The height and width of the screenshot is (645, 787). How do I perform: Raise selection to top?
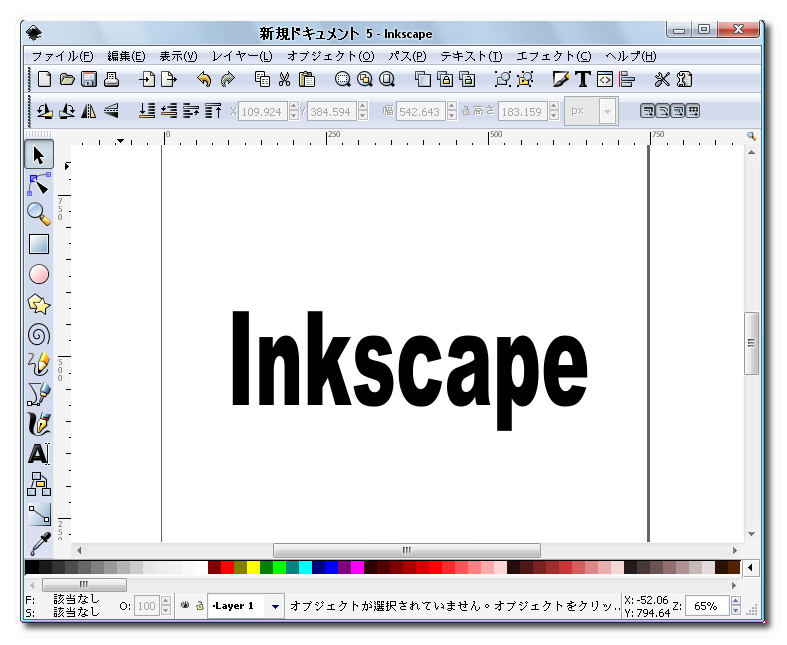click(x=213, y=110)
